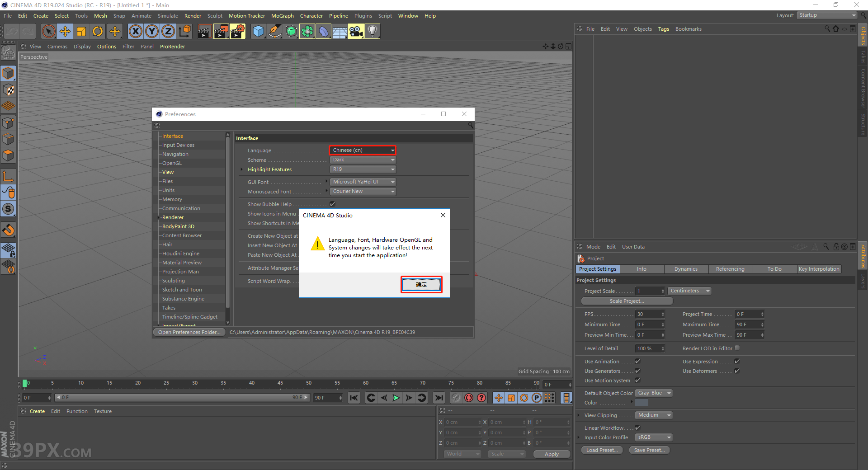
Task: Toggle the Y axis lock icon
Action: (x=152, y=31)
